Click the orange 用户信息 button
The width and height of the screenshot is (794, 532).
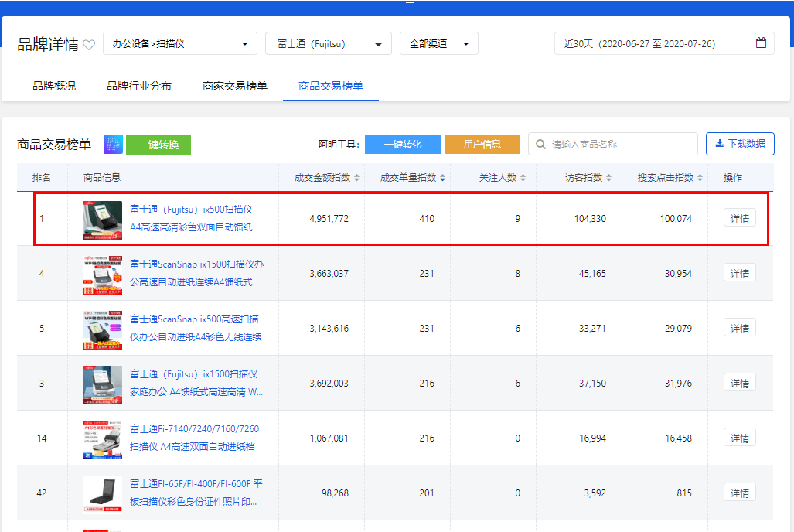[x=482, y=145]
